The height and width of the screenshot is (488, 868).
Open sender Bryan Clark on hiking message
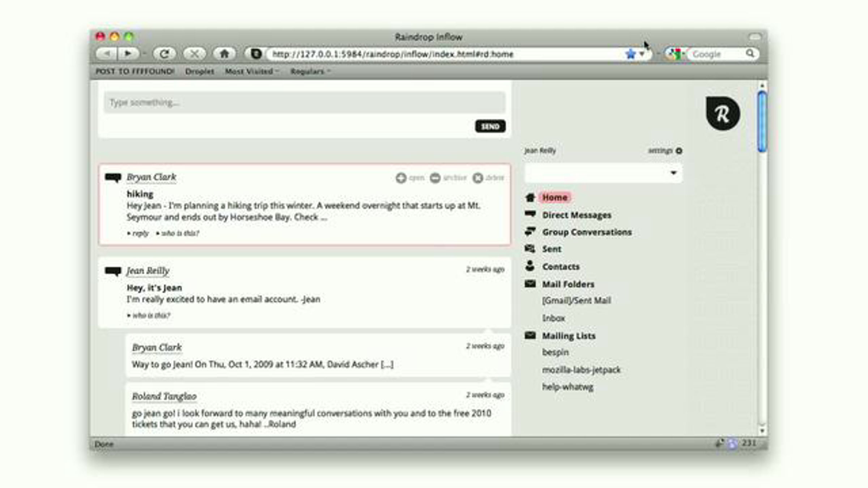[152, 177]
